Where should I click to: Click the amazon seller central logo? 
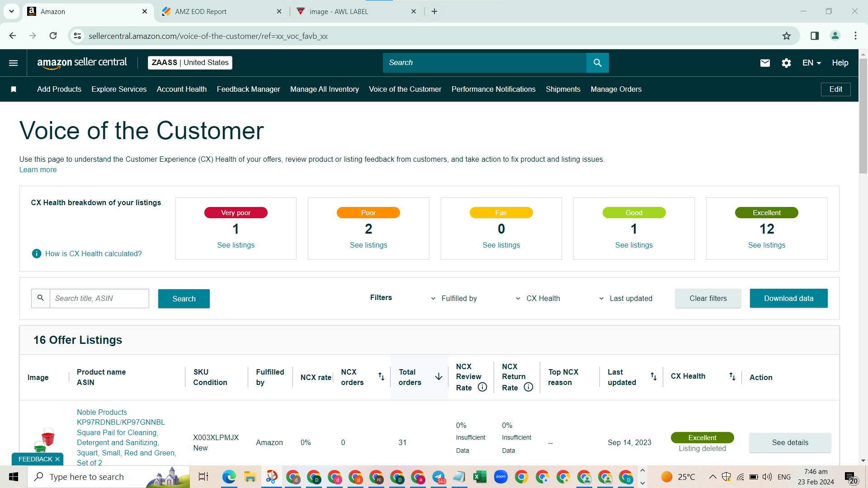pos(82,63)
